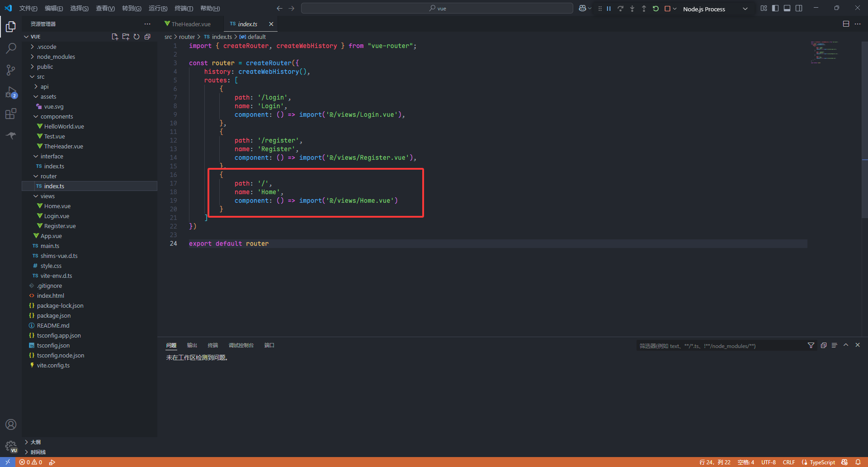Switch to the TheHeader.vue tab
Viewport: 868px width, 467px height.
(191, 24)
